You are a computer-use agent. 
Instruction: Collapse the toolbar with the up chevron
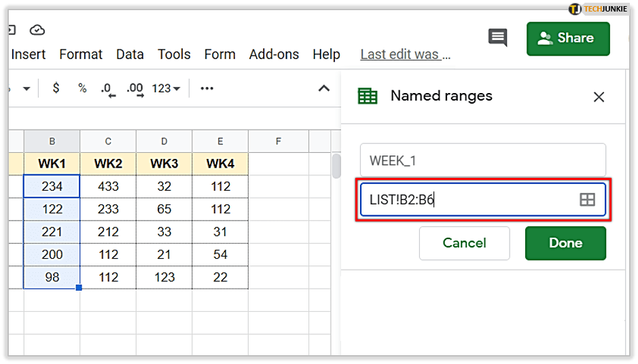[x=324, y=88]
